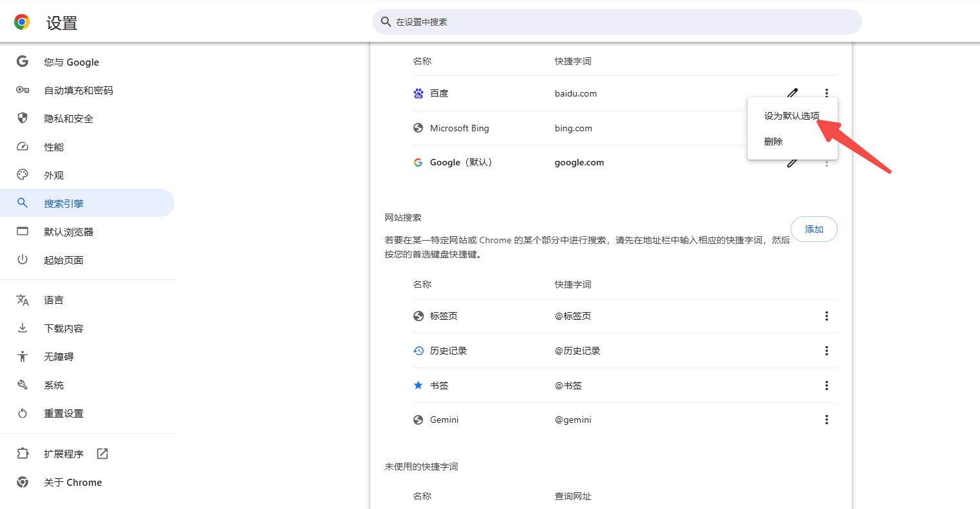The image size is (980, 509).
Task: Click the search magnifier icon in settings search
Action: coord(386,22)
